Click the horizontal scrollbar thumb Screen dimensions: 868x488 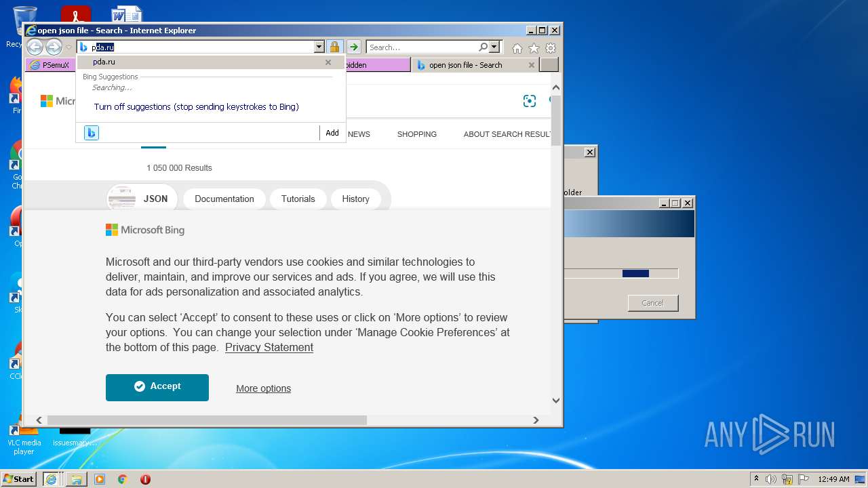(x=207, y=420)
